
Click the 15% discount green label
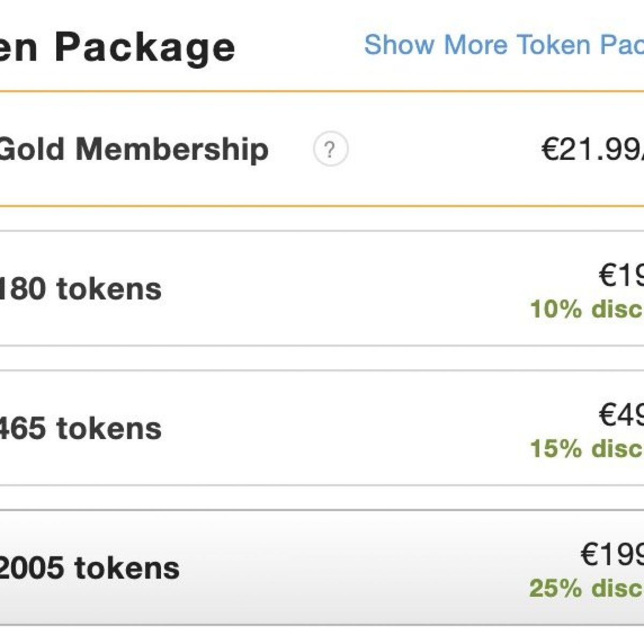click(587, 449)
